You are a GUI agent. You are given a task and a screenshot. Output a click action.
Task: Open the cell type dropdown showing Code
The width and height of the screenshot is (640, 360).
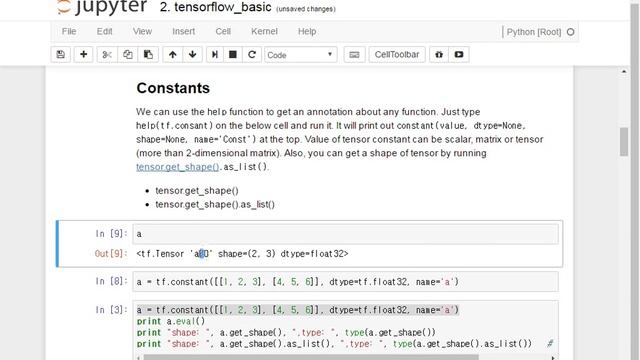point(301,55)
